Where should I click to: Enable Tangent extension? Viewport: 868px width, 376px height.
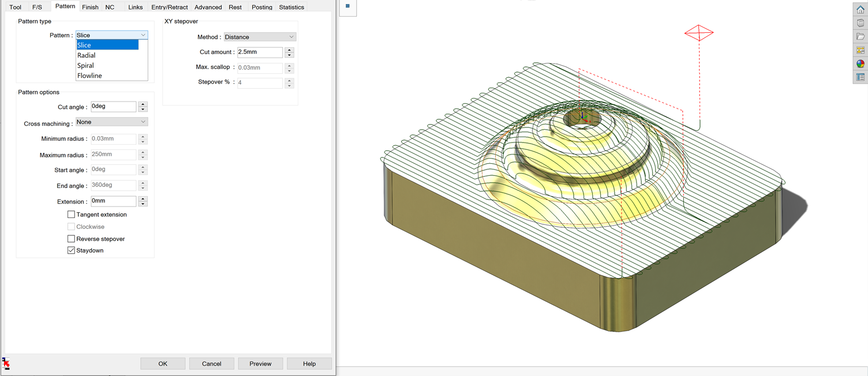click(x=71, y=214)
